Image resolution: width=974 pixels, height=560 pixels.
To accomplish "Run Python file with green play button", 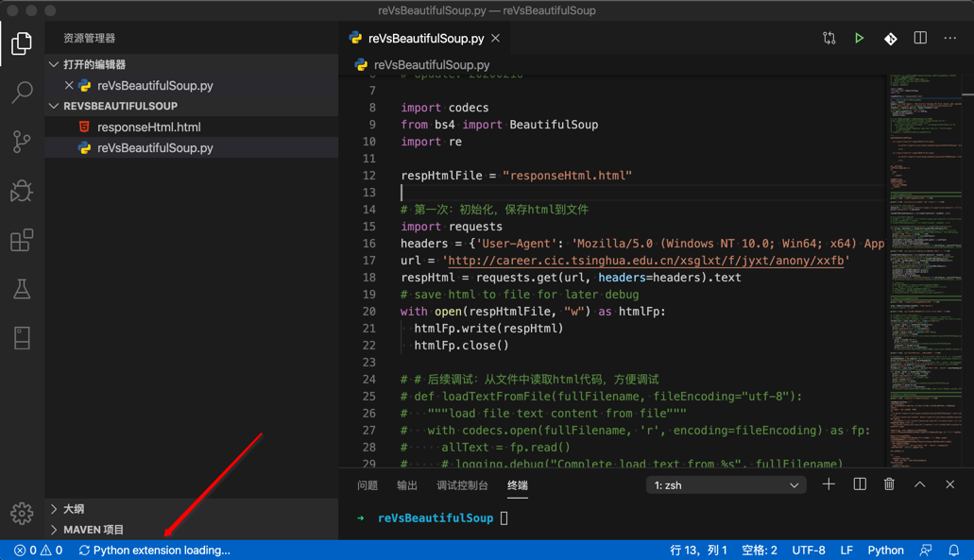I will tap(859, 39).
